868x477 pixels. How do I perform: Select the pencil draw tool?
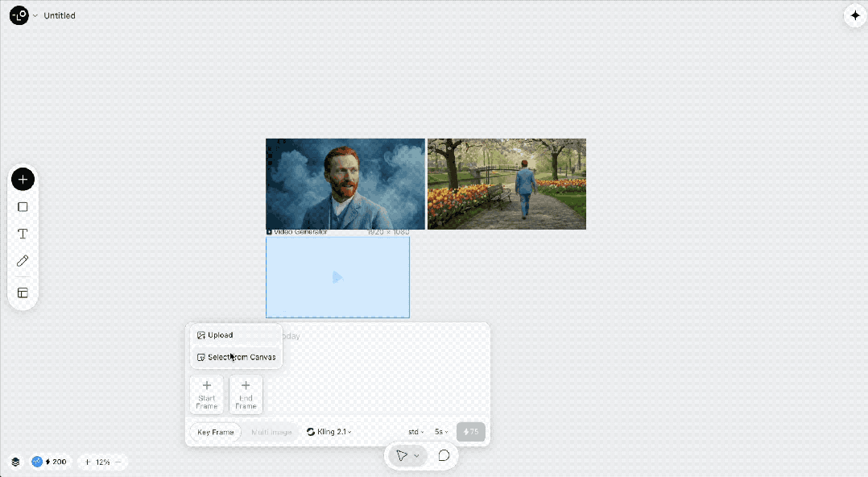[23, 260]
